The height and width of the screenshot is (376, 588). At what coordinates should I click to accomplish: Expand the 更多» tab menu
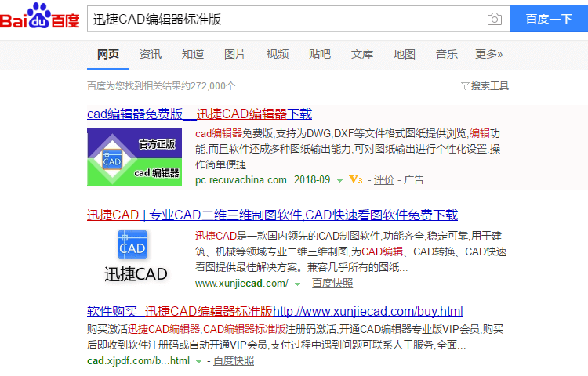pos(488,54)
